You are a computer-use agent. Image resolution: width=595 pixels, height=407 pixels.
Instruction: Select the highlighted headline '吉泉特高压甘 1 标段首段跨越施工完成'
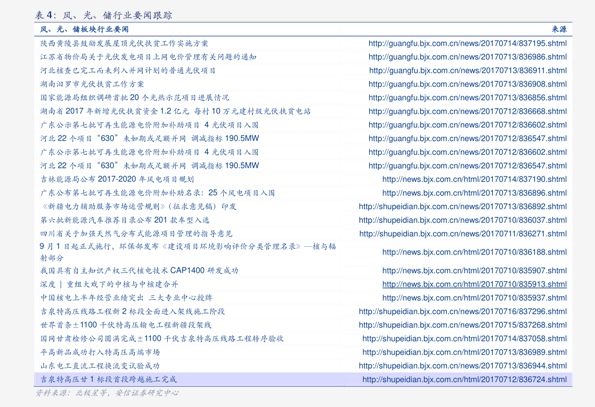(x=109, y=379)
